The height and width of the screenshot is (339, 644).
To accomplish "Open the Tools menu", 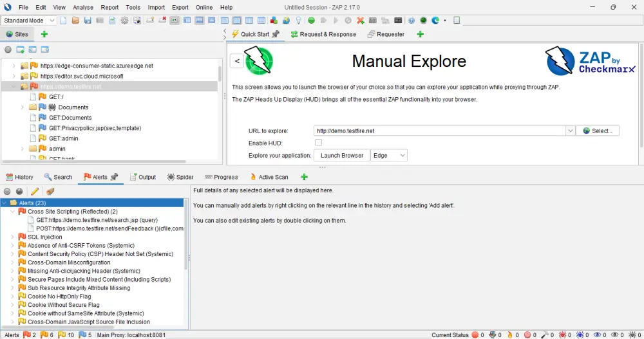I will click(133, 7).
